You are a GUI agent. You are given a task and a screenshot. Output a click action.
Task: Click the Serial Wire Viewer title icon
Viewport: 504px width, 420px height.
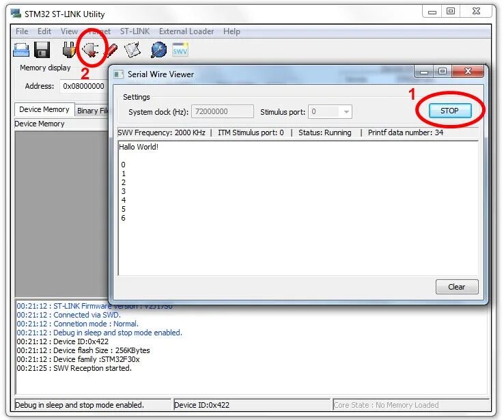click(119, 74)
